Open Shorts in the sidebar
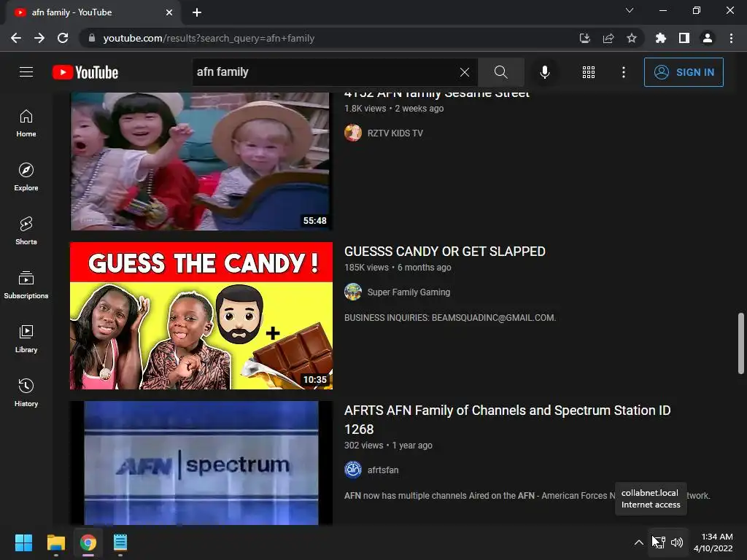Screen dimensions: 747x560 (x=26, y=231)
